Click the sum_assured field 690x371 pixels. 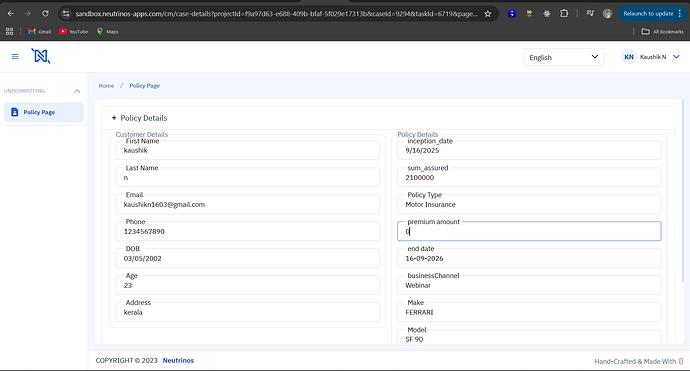click(529, 177)
